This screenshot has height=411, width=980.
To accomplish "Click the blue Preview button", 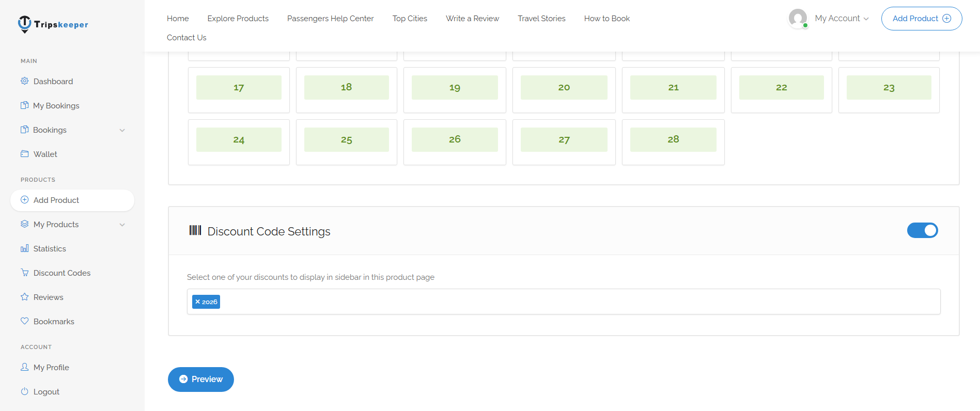I will click(201, 380).
